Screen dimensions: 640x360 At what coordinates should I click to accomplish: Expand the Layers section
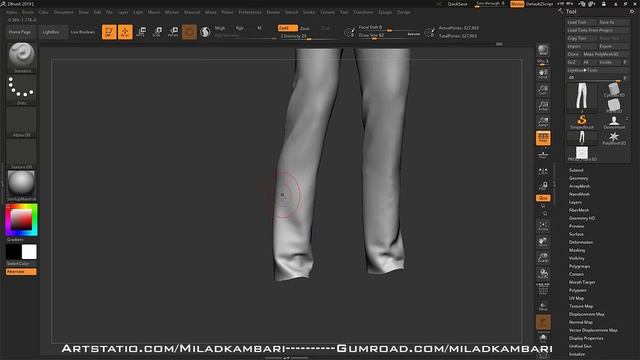[x=575, y=202]
